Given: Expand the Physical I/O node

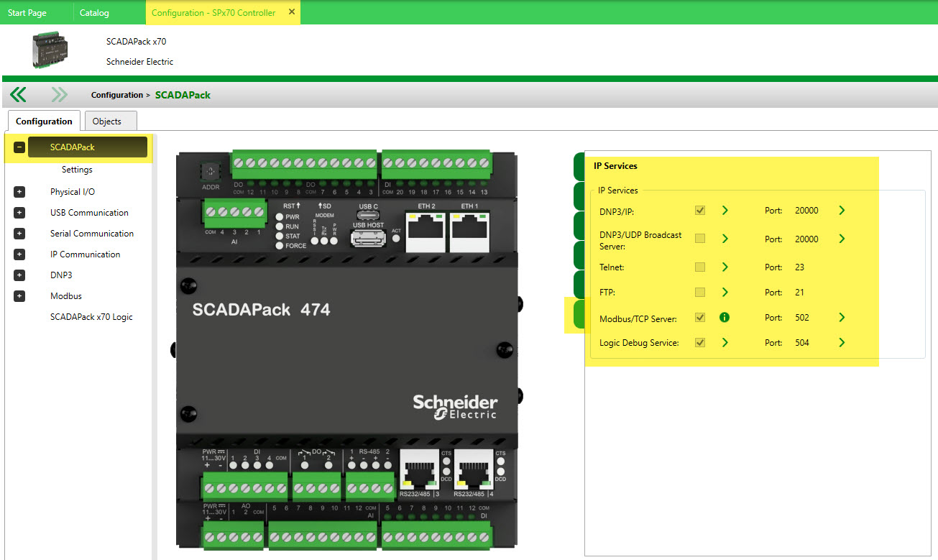Looking at the screenshot, I should coord(19,192).
